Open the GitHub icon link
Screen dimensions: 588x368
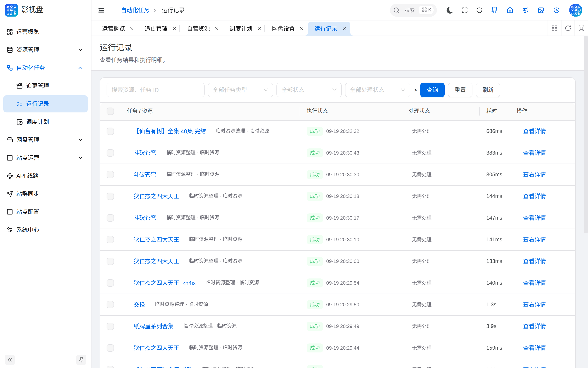[494, 10]
